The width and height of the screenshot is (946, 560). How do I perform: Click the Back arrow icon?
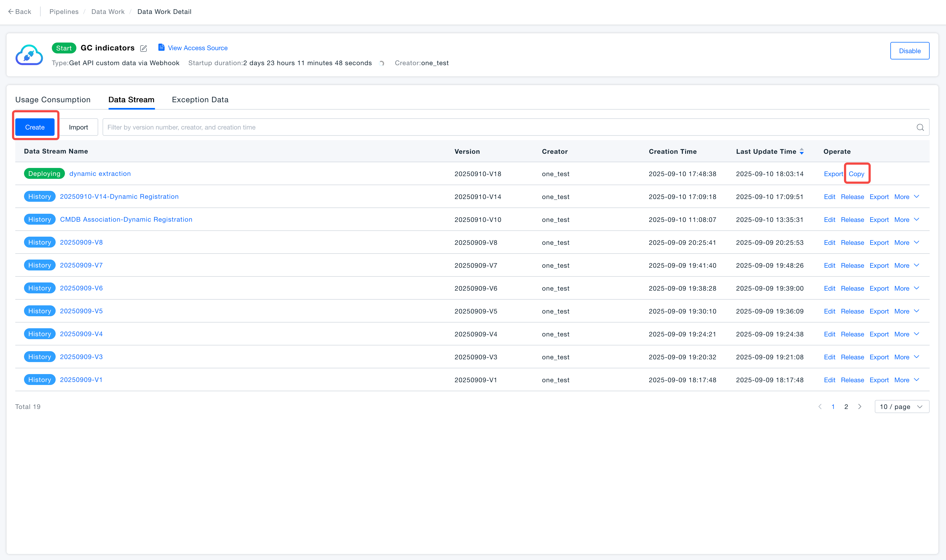(11, 12)
